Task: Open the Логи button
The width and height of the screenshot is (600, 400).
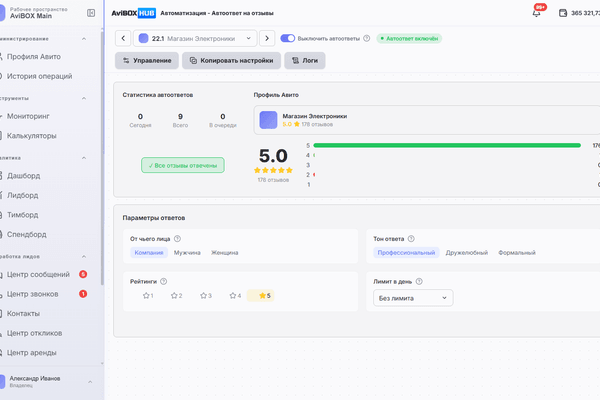Action: (305, 60)
